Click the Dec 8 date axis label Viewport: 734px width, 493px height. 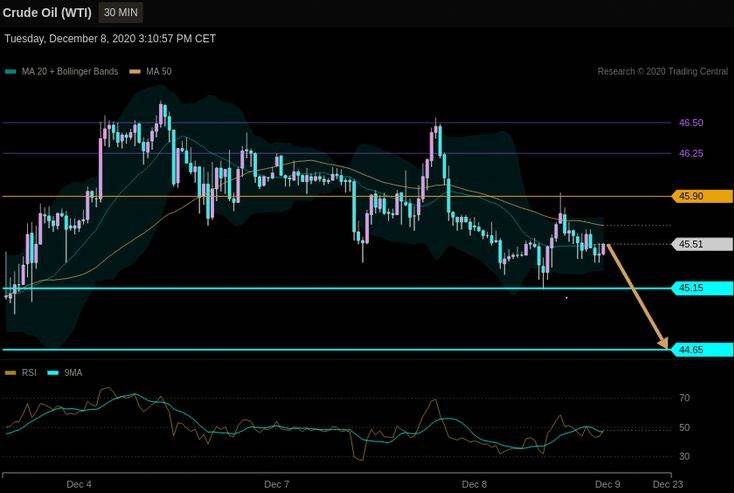click(474, 484)
